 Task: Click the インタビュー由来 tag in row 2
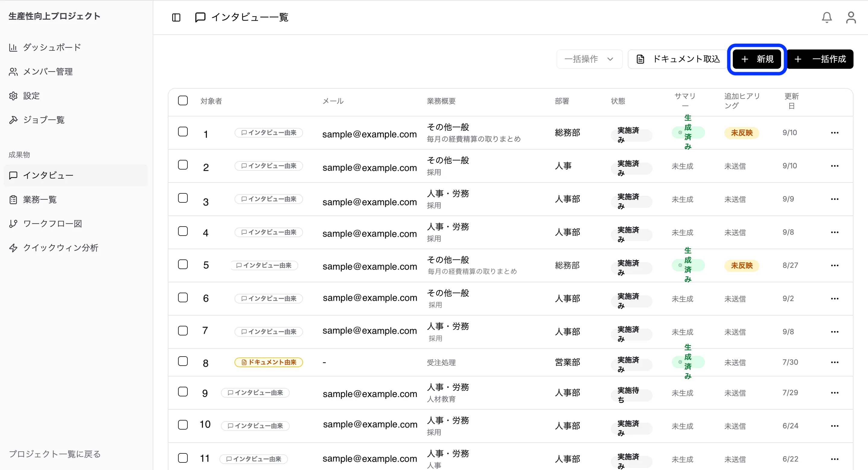pyautogui.click(x=269, y=166)
